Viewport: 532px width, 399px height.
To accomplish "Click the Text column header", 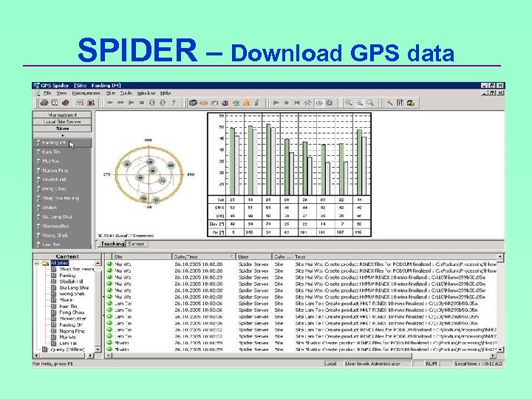I will [395, 257].
